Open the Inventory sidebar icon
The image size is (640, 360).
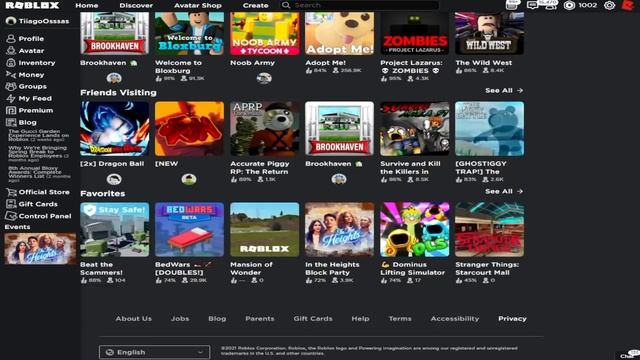[11, 63]
